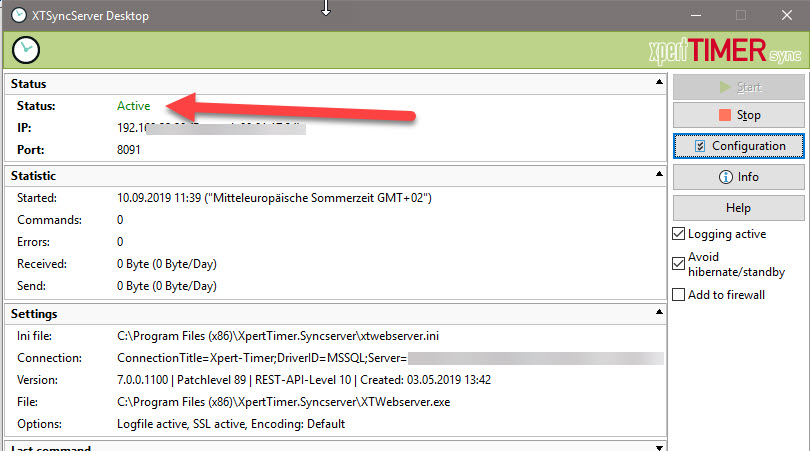The width and height of the screenshot is (810, 451).
Task: Open the Configuration dialog
Action: (738, 146)
